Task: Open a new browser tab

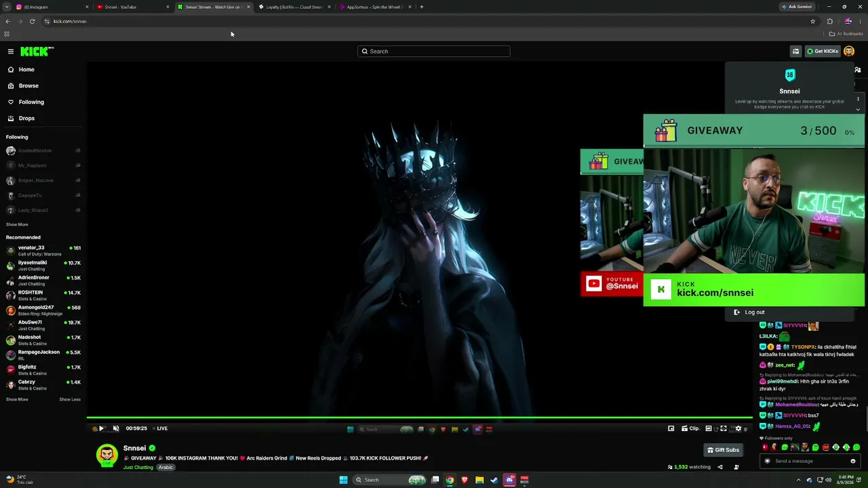Action: coord(422,7)
